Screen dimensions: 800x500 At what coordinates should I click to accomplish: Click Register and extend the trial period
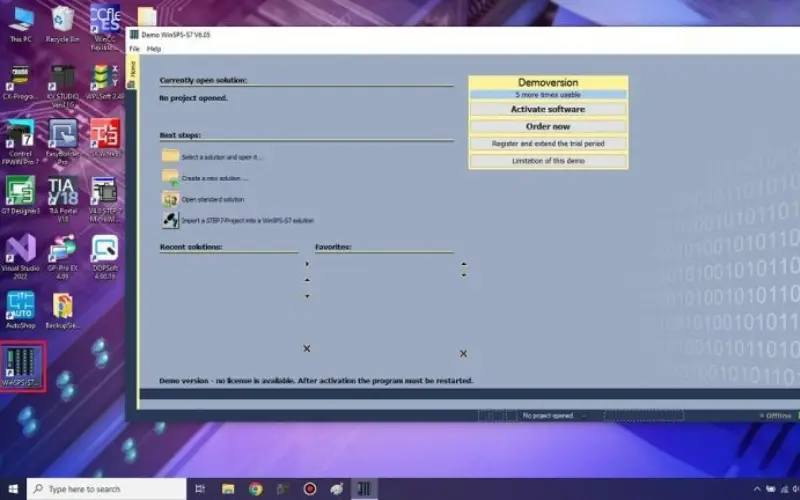(548, 144)
